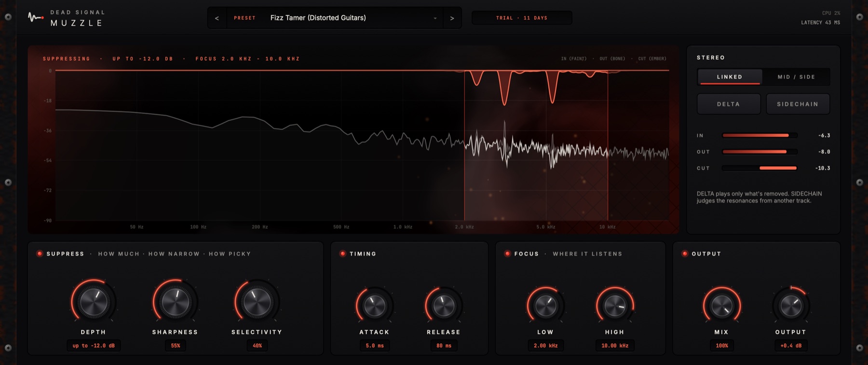Click the STEREO panel heading
Screen dimensions: 868x365
(x=711, y=57)
